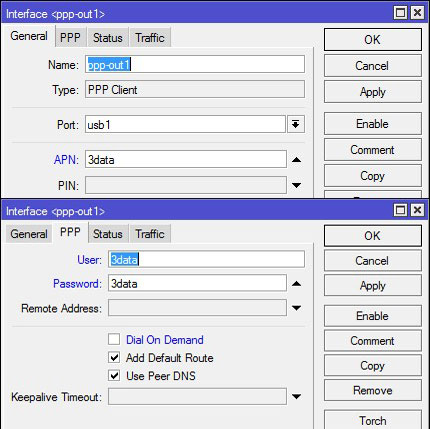This screenshot has width=430, height=429.
Task: Close the bottom ppp-out1 window
Action: coord(417,210)
